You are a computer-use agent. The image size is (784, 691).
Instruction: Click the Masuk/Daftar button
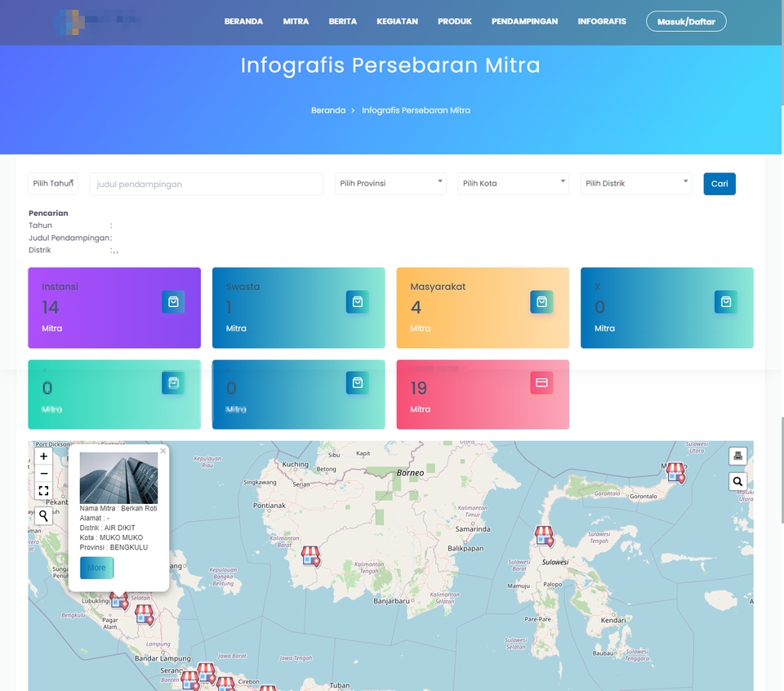click(686, 21)
